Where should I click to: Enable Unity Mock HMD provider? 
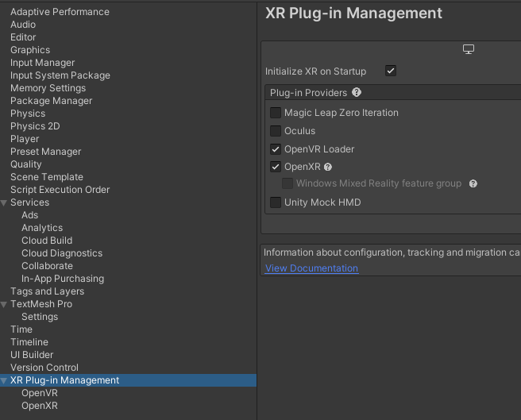click(x=276, y=202)
